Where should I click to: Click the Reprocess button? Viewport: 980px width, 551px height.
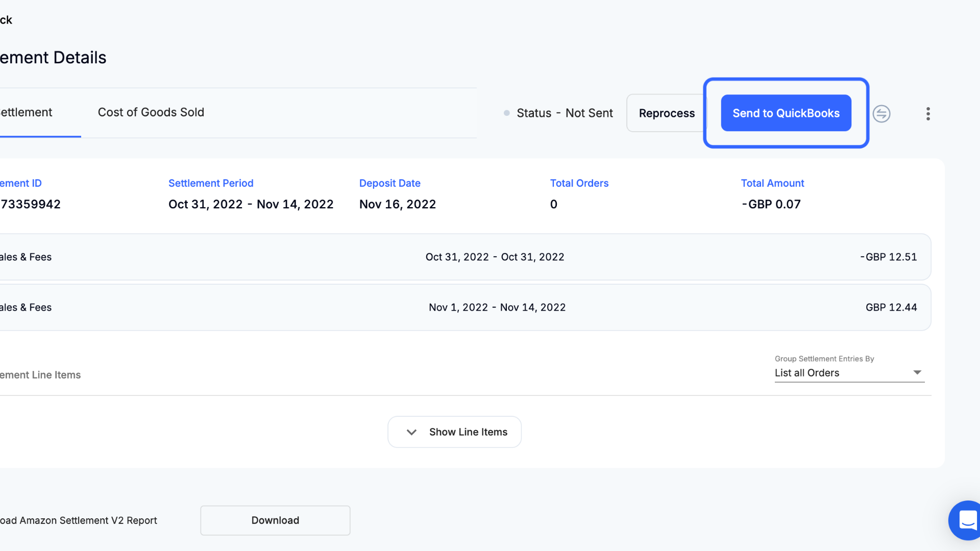click(x=667, y=113)
